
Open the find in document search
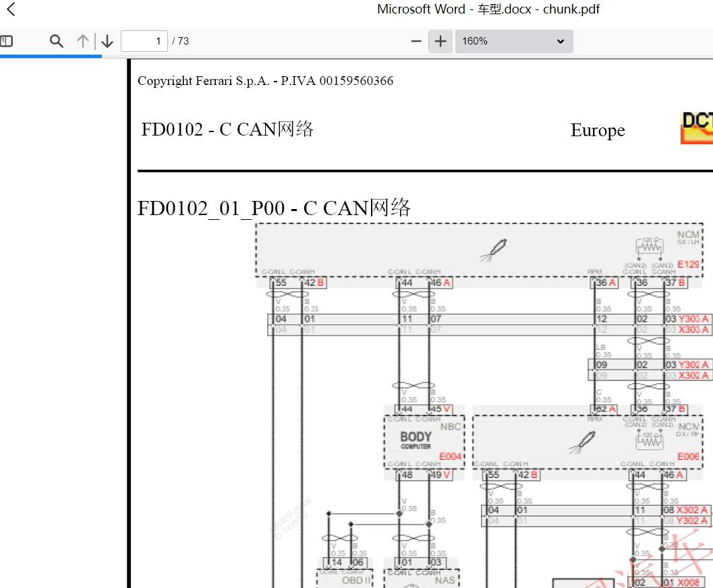tap(57, 41)
